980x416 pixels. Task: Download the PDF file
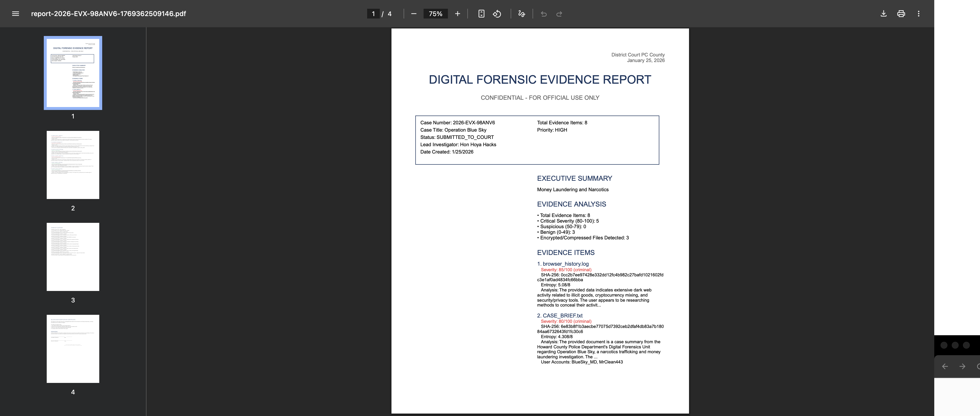pyautogui.click(x=883, y=14)
